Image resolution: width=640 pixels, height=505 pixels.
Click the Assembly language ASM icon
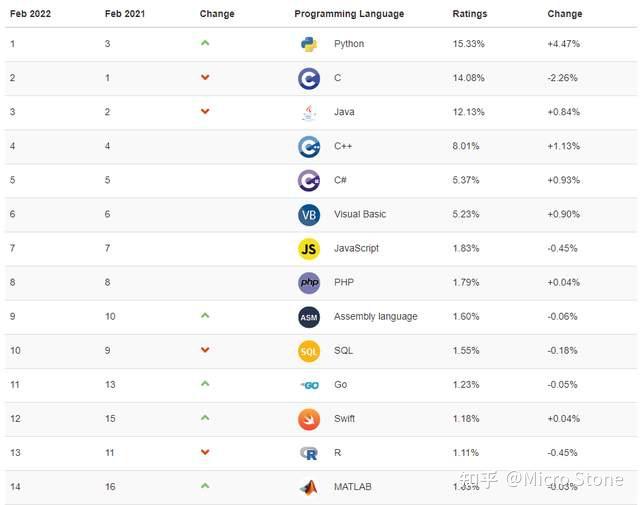309,316
